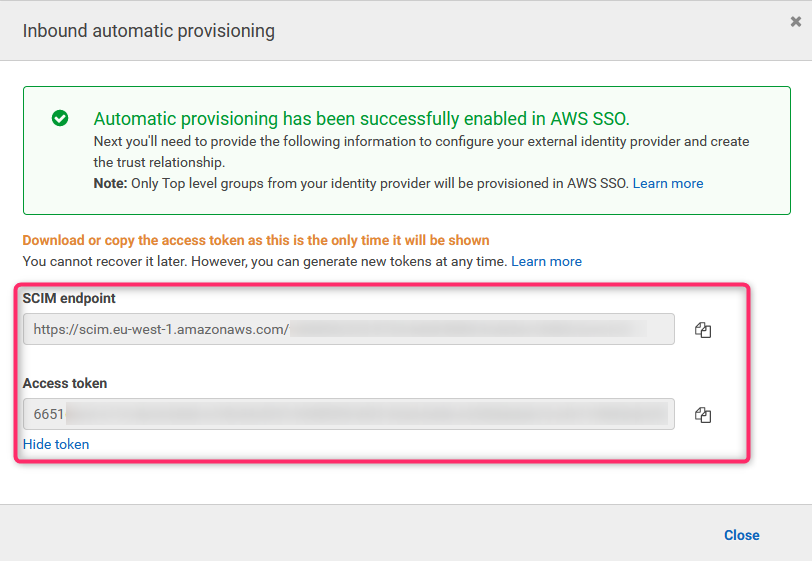Click the 'You cannot recover it later' text
This screenshot has width=812, height=561.
click(x=265, y=262)
